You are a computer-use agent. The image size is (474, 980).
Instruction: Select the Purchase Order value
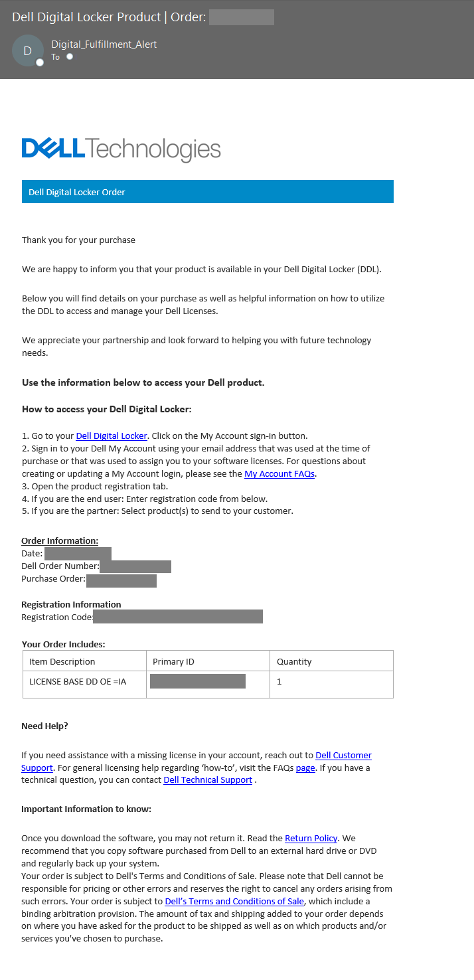point(121,580)
